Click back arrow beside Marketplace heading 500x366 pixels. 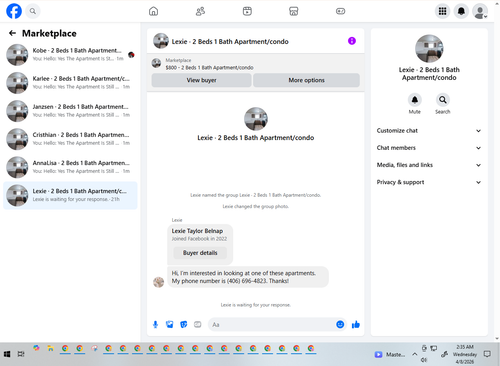pos(13,33)
